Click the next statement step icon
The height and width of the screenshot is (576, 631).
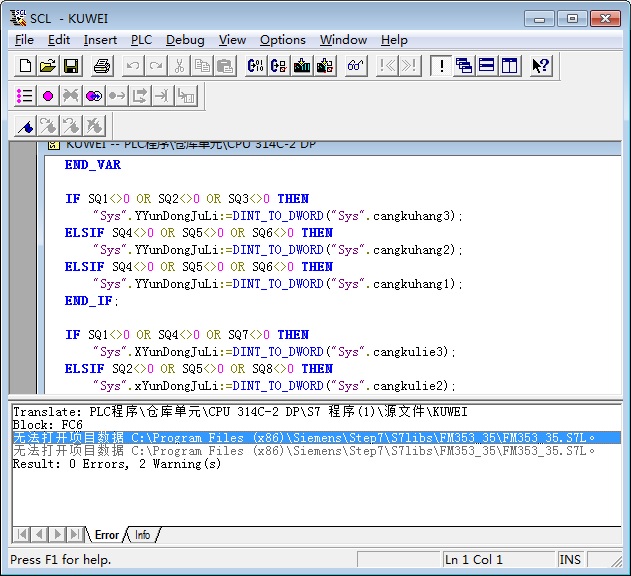[140, 96]
